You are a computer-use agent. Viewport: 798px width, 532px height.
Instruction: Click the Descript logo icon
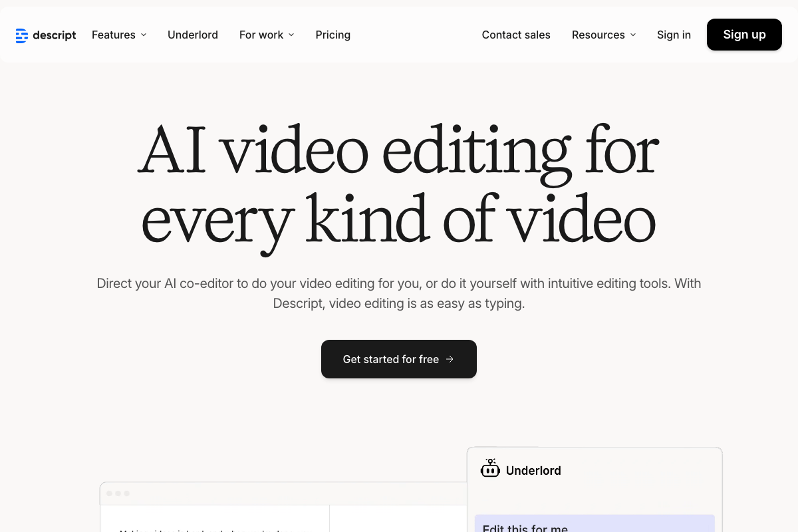pyautogui.click(x=22, y=35)
